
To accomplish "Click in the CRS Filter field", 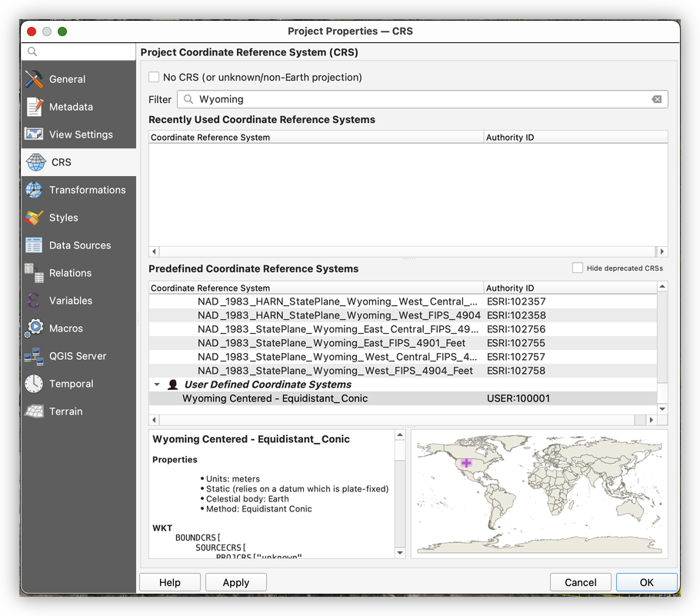I will pyautogui.click(x=415, y=99).
